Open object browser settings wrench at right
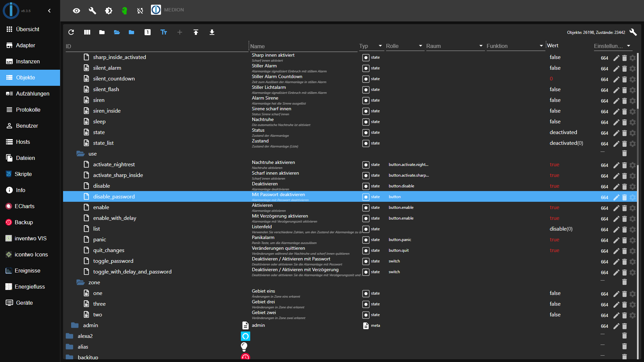This screenshot has height=362, width=644. (x=633, y=32)
